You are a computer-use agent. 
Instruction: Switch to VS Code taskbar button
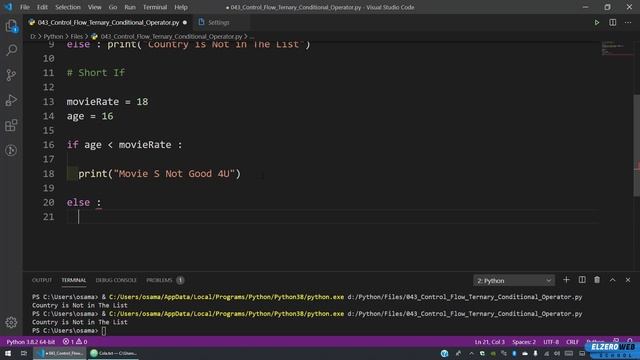tap(60, 353)
